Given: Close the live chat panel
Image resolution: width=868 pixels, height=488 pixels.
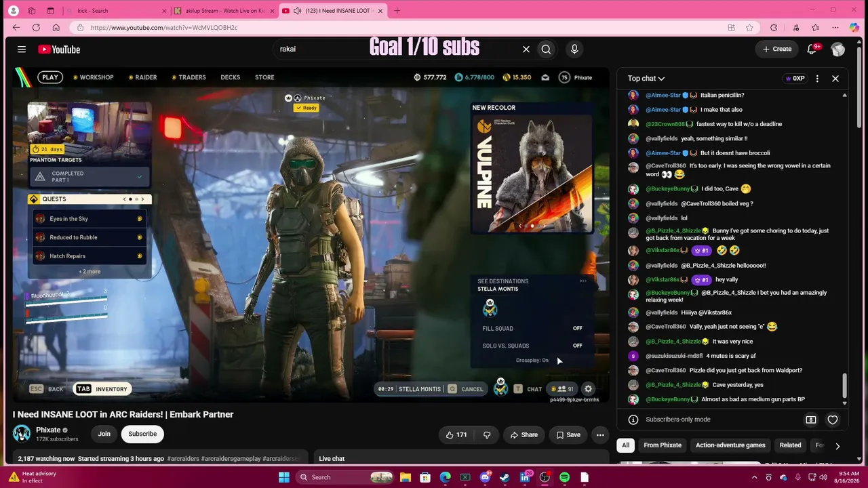Looking at the screenshot, I should (835, 79).
